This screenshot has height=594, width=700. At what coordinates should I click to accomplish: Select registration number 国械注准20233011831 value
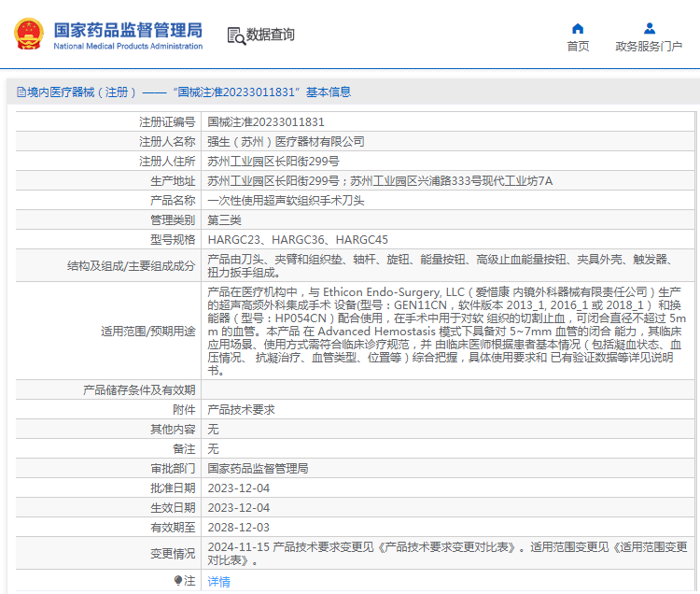pyautogui.click(x=266, y=122)
